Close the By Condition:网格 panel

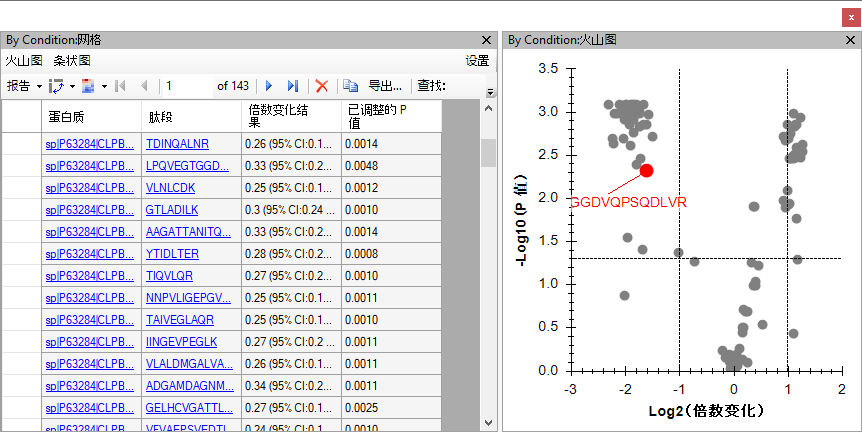(486, 40)
